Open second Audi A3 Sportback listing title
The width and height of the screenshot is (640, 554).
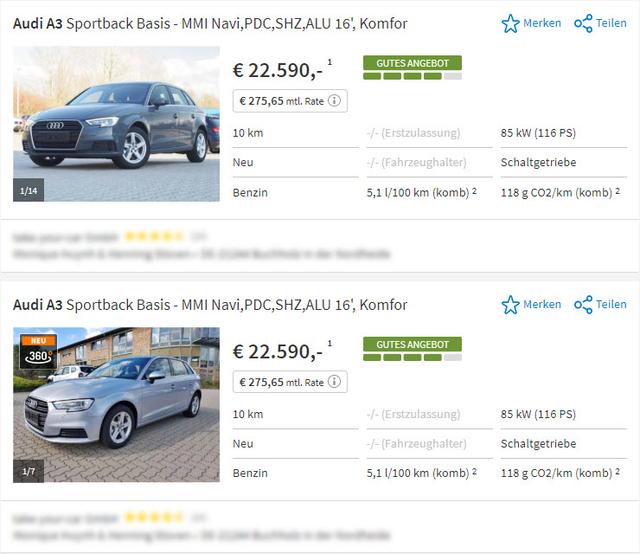click(210, 304)
